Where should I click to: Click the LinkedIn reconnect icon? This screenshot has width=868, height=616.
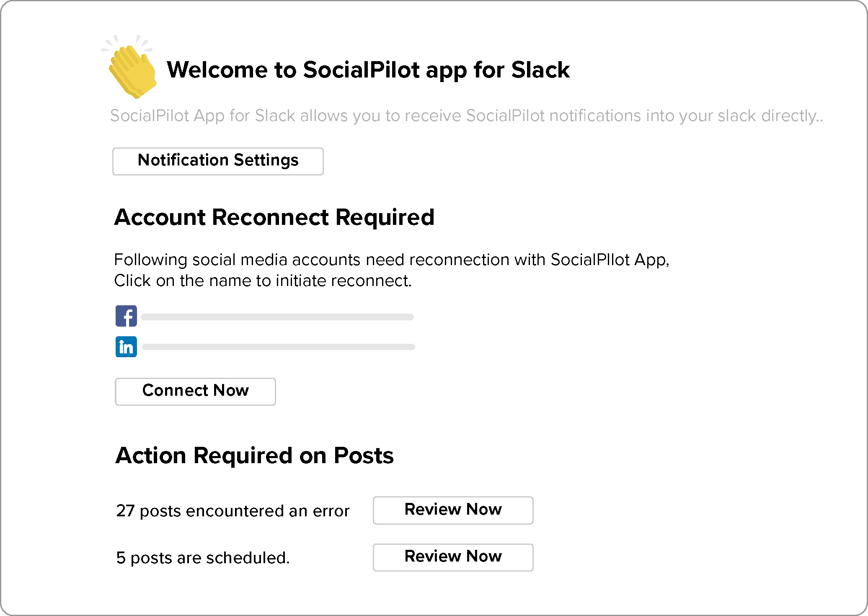(x=127, y=347)
